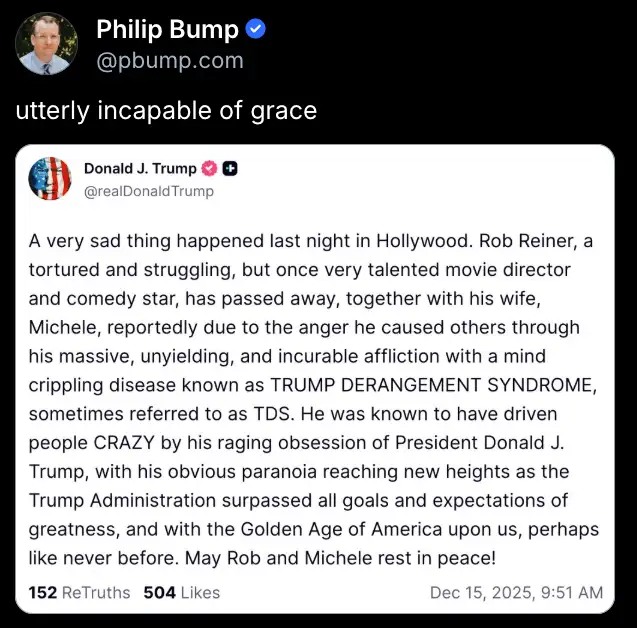The height and width of the screenshot is (628, 637).
Task: Click the black plus badge icon
Action: click(x=230, y=169)
